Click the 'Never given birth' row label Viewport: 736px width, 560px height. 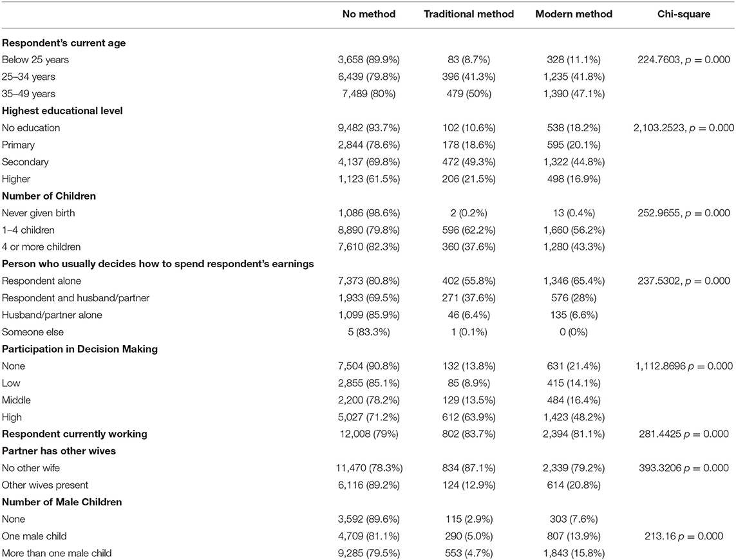tap(39, 213)
